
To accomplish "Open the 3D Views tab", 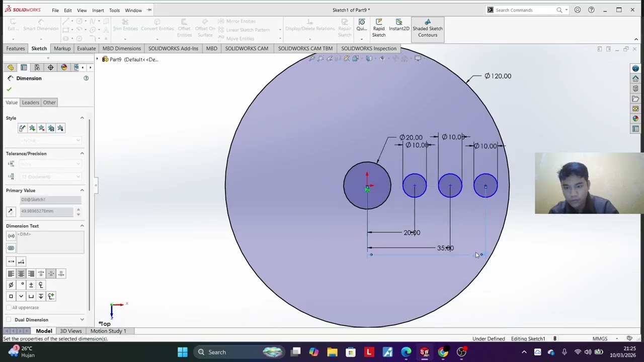I will point(71,331).
